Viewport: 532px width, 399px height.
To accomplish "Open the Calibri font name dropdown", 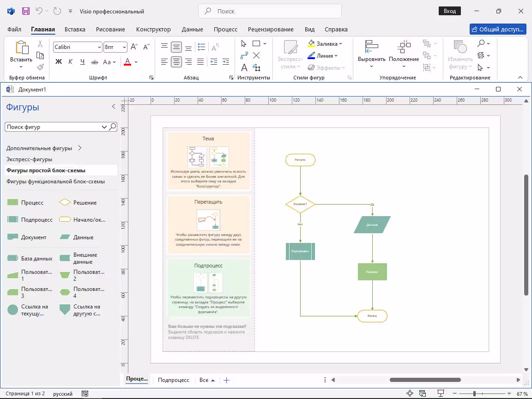I will pos(99,47).
